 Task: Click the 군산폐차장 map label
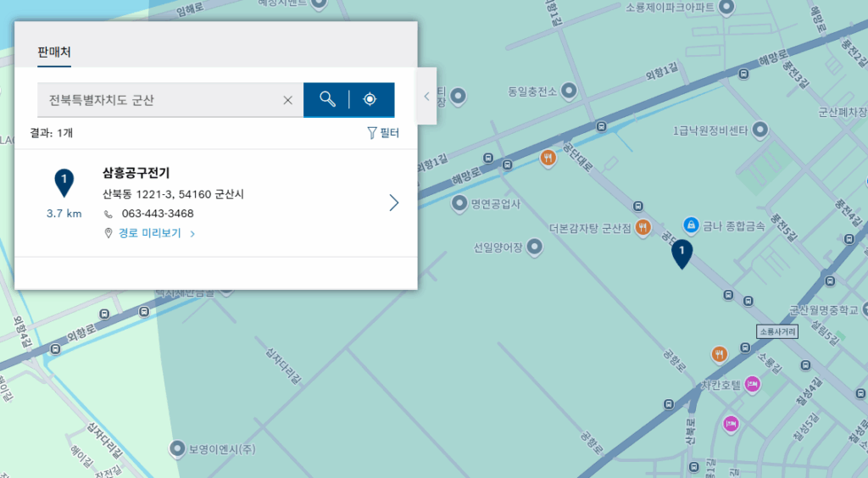coord(843,113)
